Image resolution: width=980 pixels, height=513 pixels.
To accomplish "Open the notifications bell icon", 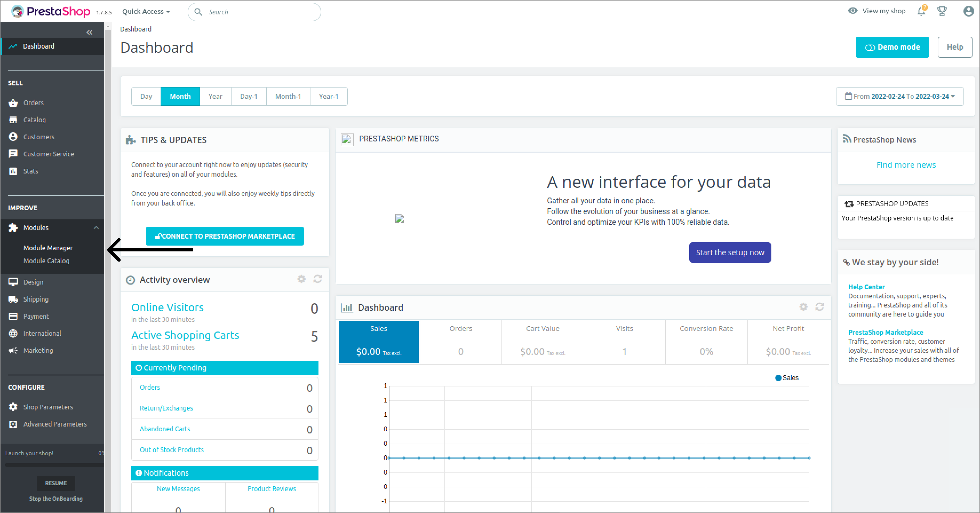I will click(921, 11).
